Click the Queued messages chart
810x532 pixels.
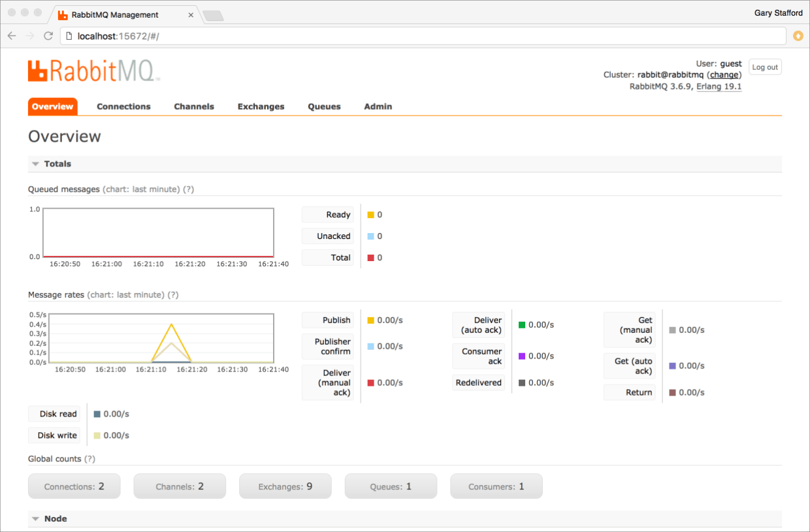coord(158,232)
